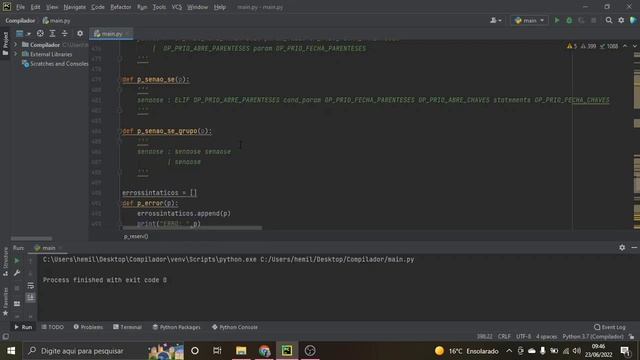
Task: Open the Run menu
Action: 142,7
